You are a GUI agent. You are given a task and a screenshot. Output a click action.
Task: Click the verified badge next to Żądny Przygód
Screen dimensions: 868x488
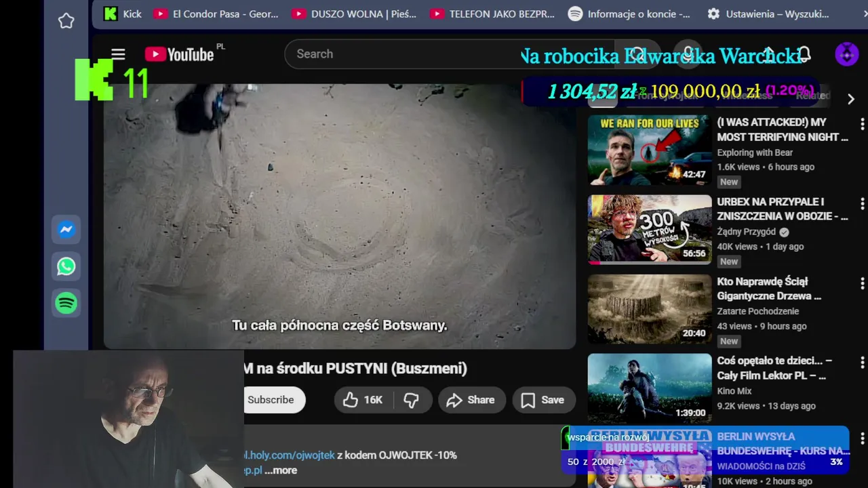784,232
